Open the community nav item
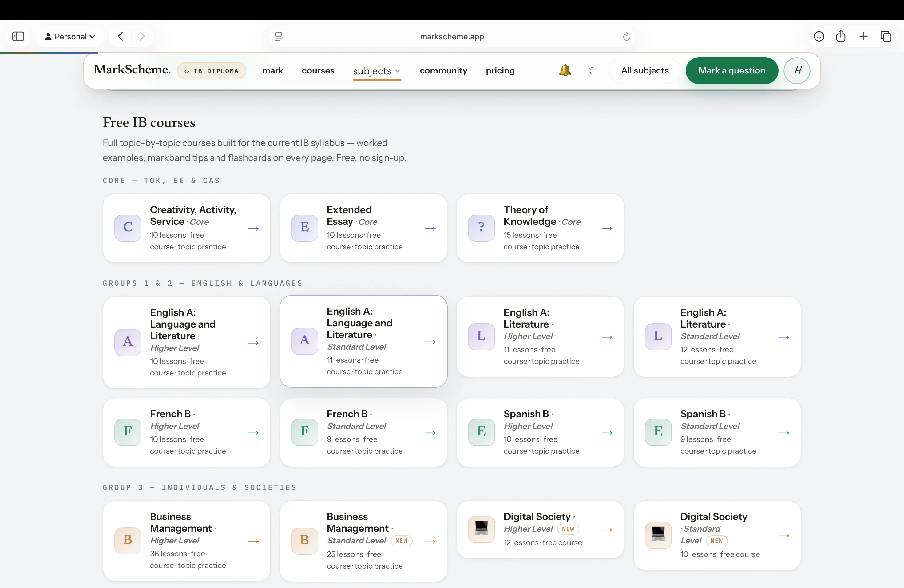The height and width of the screenshot is (588, 904). [x=443, y=71]
